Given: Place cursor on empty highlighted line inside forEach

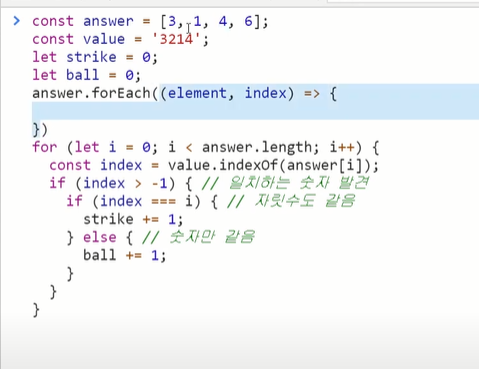Looking at the screenshot, I should (255, 111).
